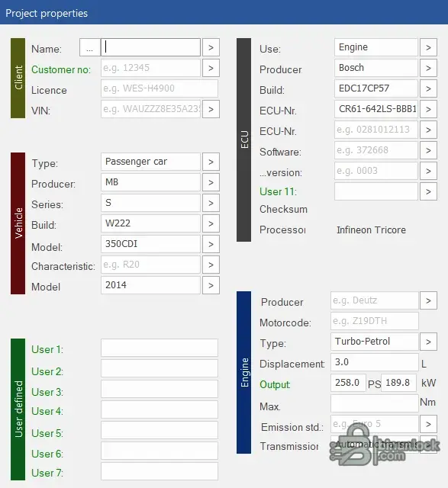448x488 pixels.
Task: Expand ECU Producer Bosch arrow
Action: pyautogui.click(x=428, y=68)
